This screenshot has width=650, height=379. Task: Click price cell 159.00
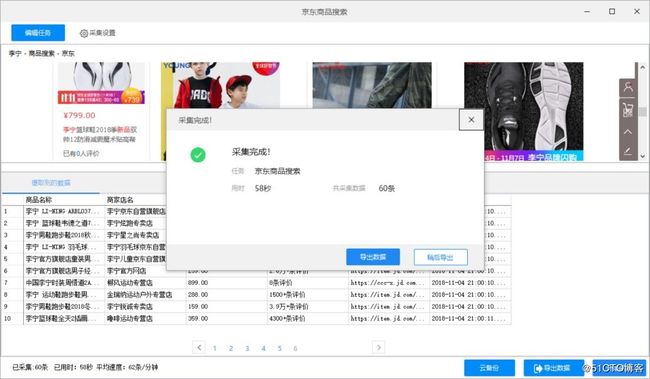click(226, 307)
